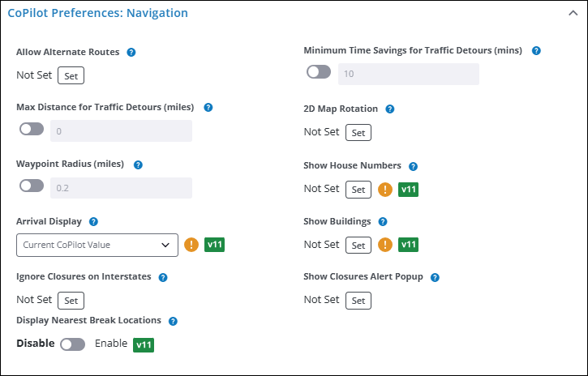The height and width of the screenshot is (376, 588).
Task: Click orange warning icon beside Arrival Display
Action: 191,245
